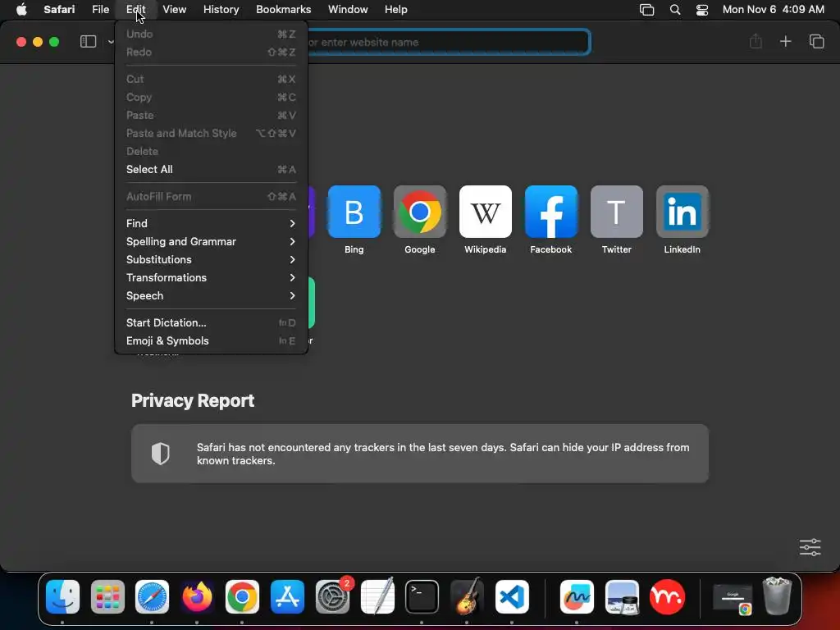Open Terminal from the Dock

(422, 596)
